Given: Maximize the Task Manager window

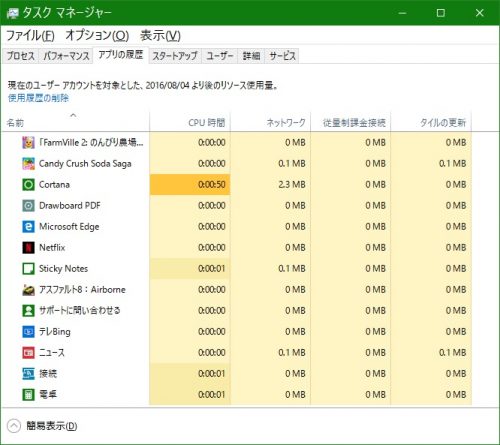Looking at the screenshot, I should click(441, 13).
